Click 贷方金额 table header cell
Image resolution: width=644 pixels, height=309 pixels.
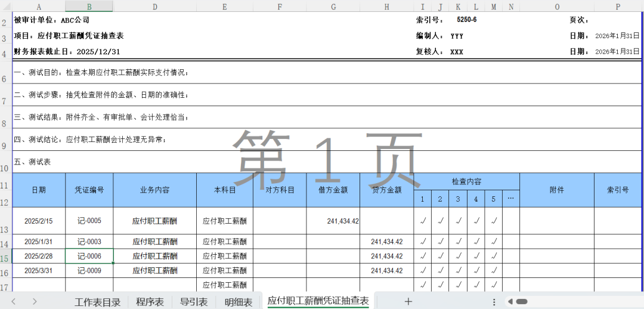pyautogui.click(x=387, y=190)
